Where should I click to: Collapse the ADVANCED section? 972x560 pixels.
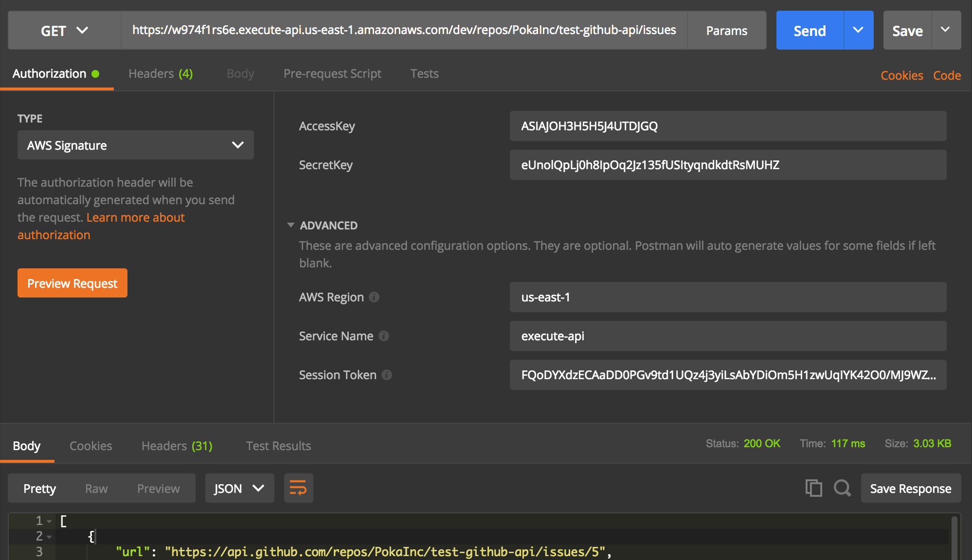291,225
